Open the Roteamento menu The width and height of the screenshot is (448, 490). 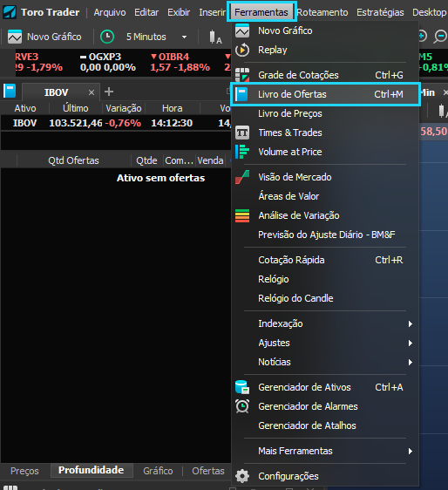322,12
